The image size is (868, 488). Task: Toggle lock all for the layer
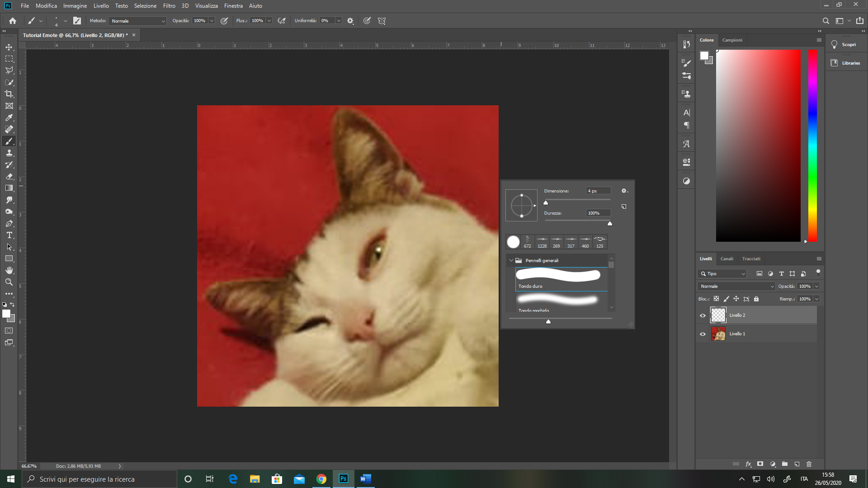click(x=756, y=299)
